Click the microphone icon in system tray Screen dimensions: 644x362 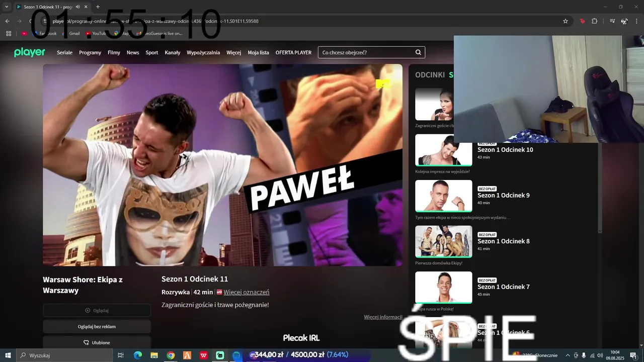(x=584, y=355)
